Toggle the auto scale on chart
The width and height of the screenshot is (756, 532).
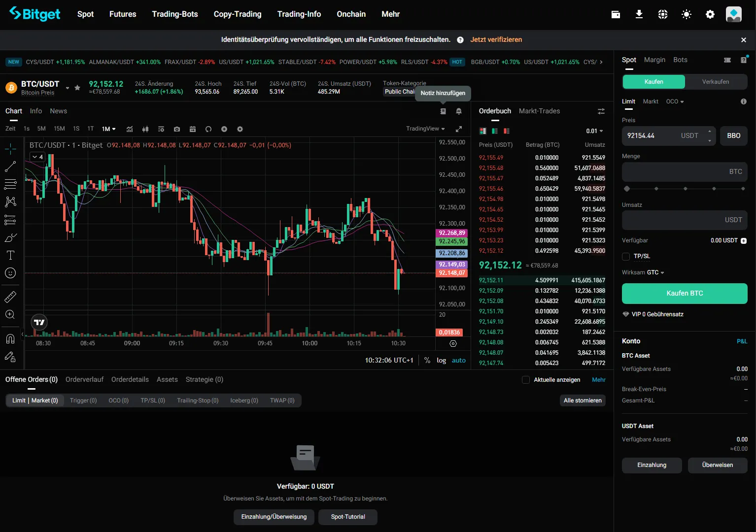(x=459, y=361)
